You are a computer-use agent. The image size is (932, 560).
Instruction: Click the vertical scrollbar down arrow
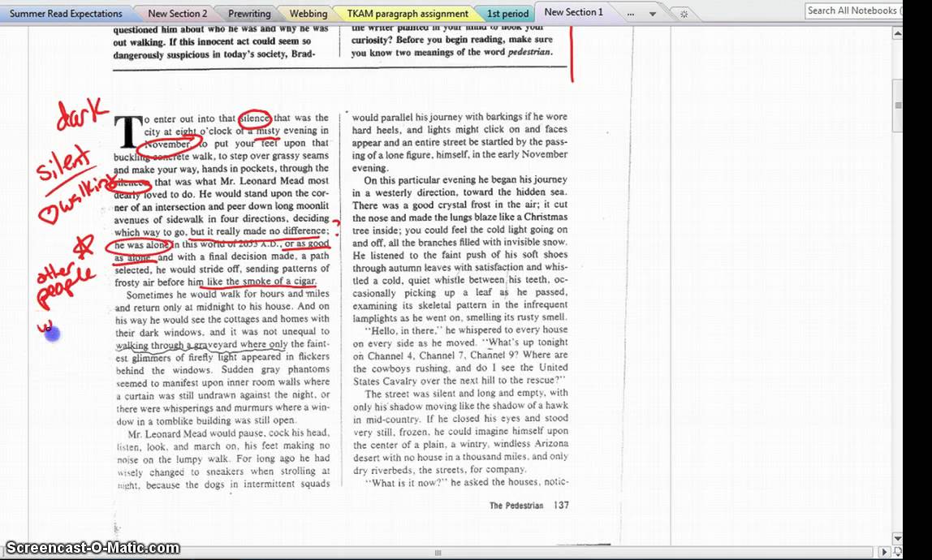point(897,538)
